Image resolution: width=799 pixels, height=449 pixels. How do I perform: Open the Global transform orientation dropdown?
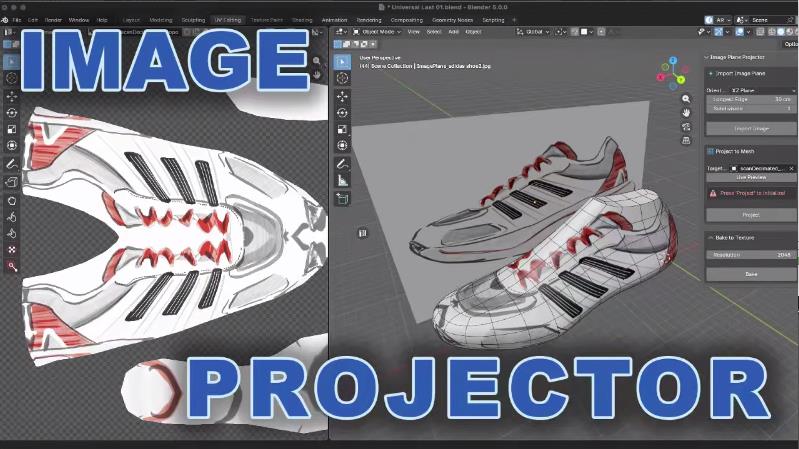(533, 32)
